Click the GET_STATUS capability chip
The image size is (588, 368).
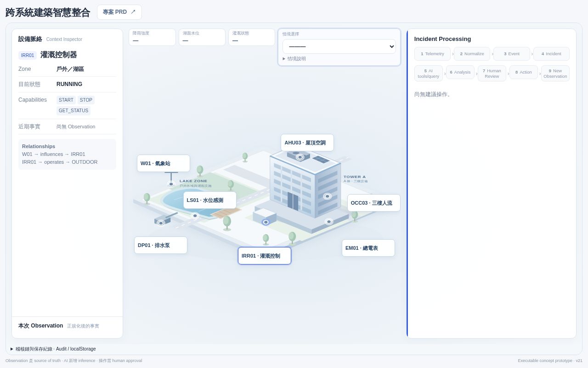point(73,111)
